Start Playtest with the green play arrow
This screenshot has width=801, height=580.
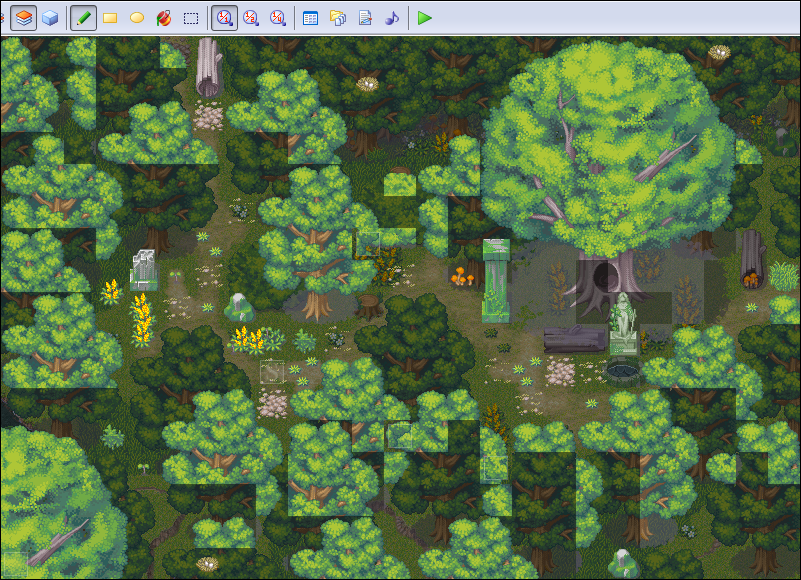[x=425, y=18]
